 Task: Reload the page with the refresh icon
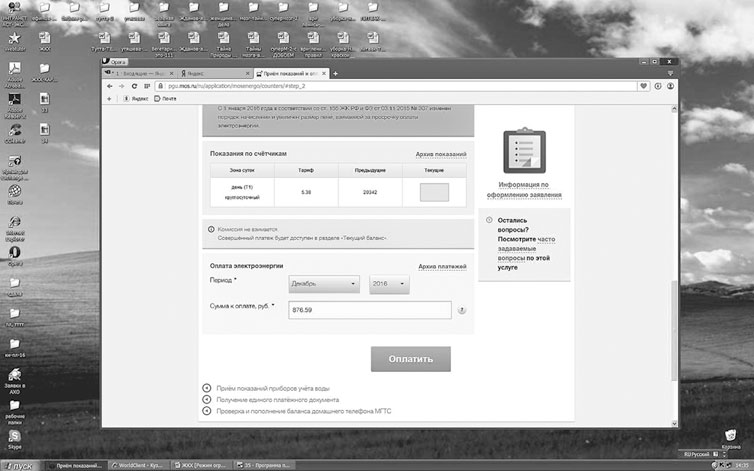pos(134,86)
